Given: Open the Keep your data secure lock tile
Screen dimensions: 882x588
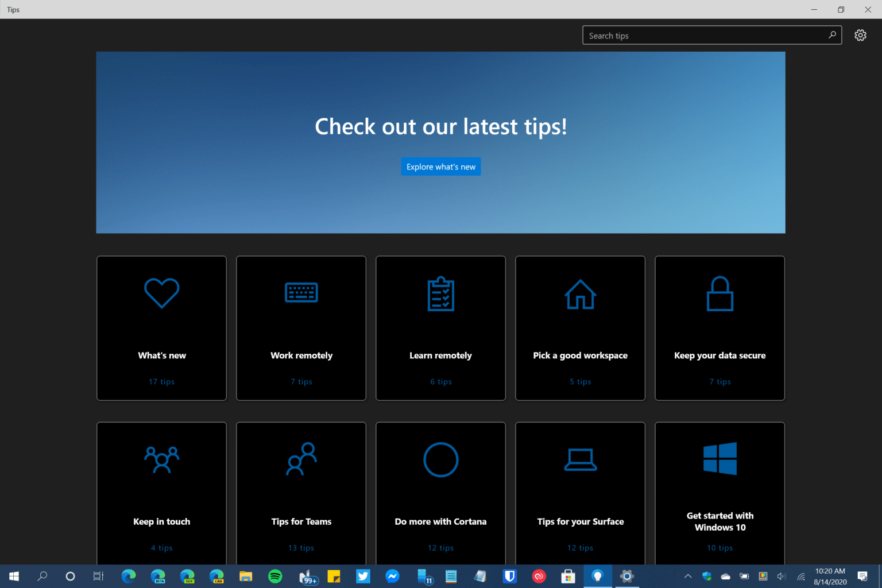Looking at the screenshot, I should point(719,328).
